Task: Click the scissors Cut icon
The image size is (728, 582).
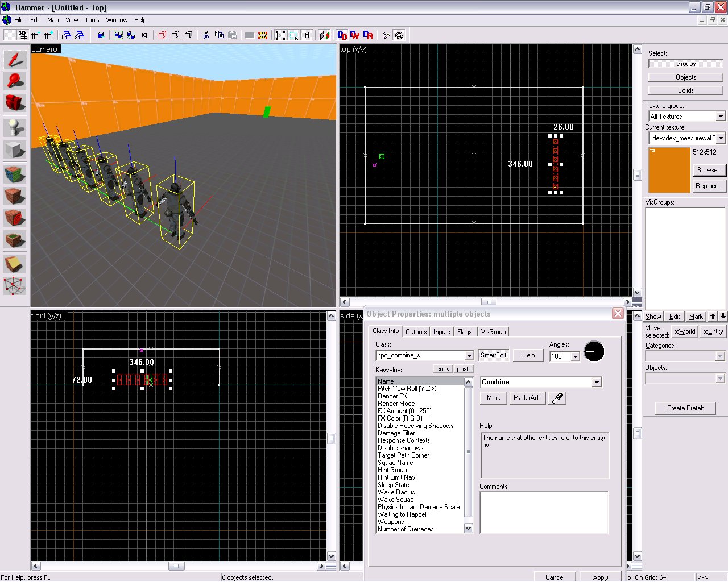Action: click(x=206, y=35)
